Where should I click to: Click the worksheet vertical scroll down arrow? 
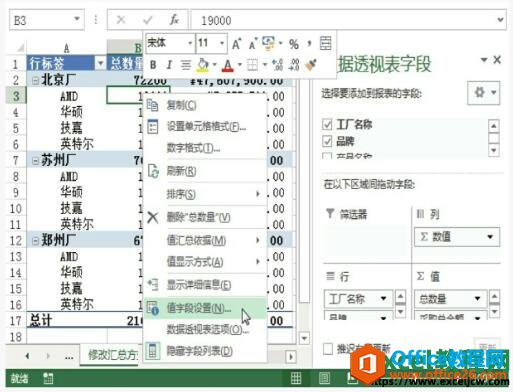click(304, 339)
